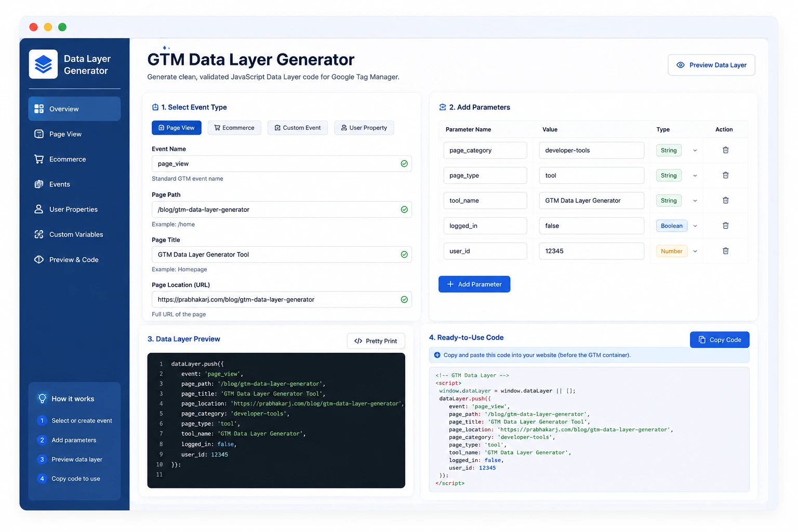Open User Properties sidebar section
798x532 pixels.
pos(74,209)
